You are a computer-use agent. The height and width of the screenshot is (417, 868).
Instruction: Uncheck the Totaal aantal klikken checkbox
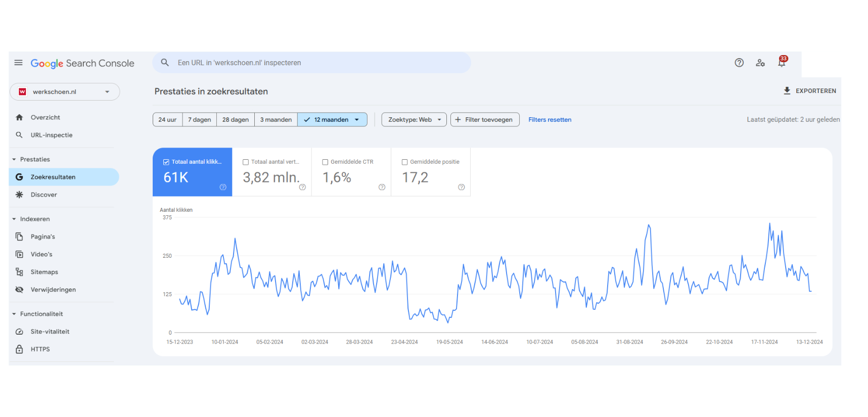click(x=166, y=162)
